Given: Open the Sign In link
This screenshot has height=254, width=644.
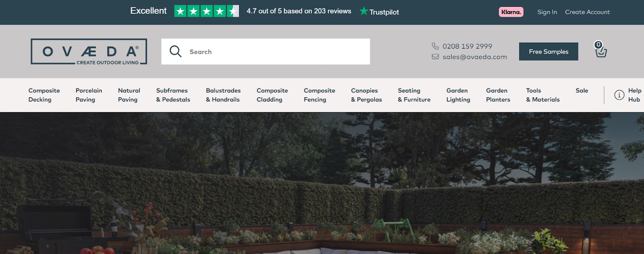Looking at the screenshot, I should (x=547, y=12).
